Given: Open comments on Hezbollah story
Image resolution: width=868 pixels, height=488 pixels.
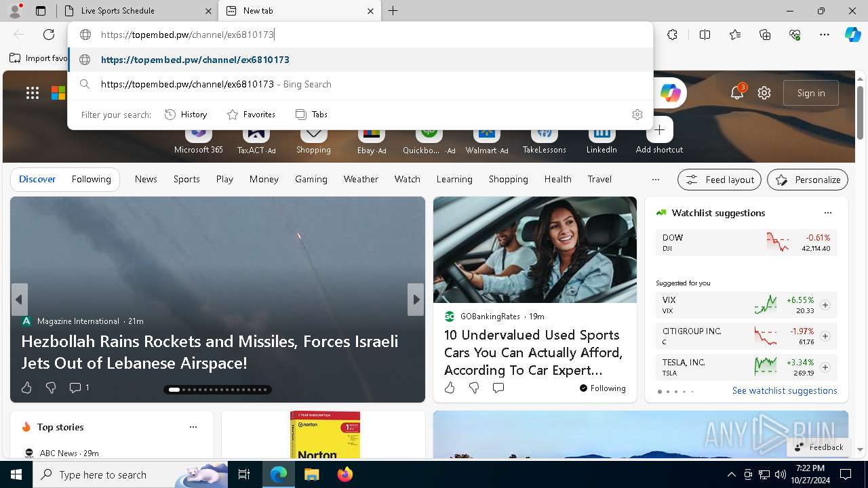Looking at the screenshot, I should click(x=79, y=388).
